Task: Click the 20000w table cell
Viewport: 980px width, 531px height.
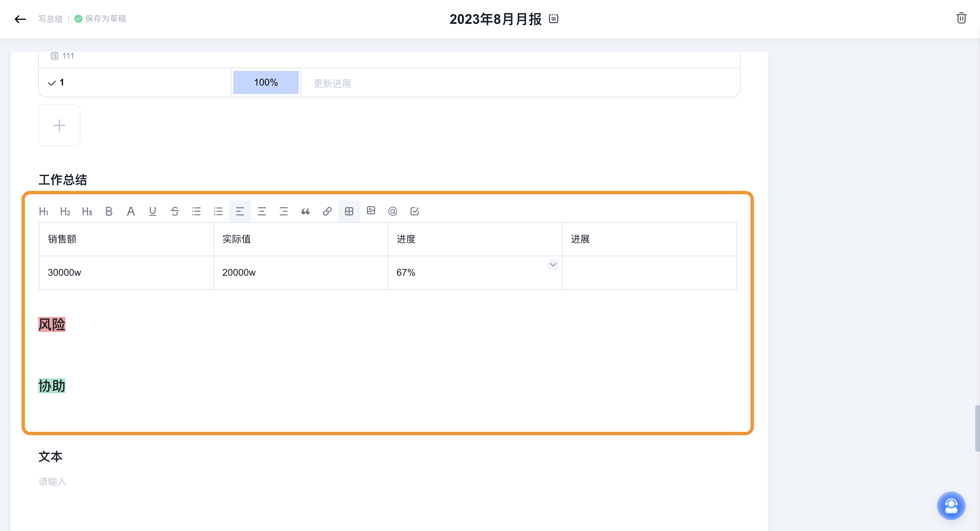Action: [x=300, y=273]
